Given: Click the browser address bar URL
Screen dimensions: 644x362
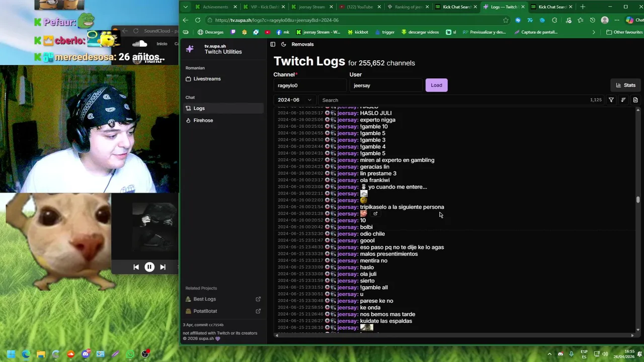Looking at the screenshot, I should pos(276,20).
